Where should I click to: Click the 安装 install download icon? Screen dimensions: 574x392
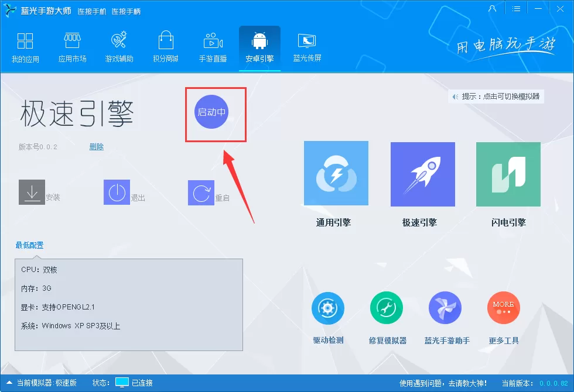point(32,192)
